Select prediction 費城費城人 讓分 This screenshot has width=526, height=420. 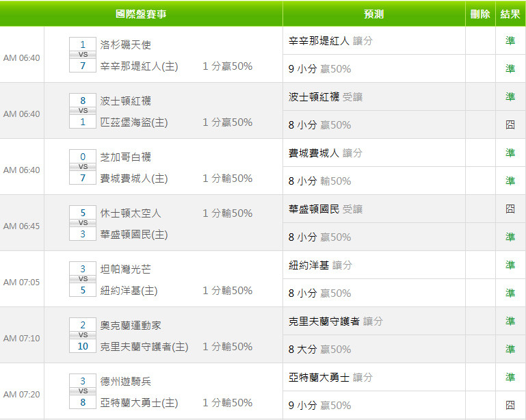point(326,153)
